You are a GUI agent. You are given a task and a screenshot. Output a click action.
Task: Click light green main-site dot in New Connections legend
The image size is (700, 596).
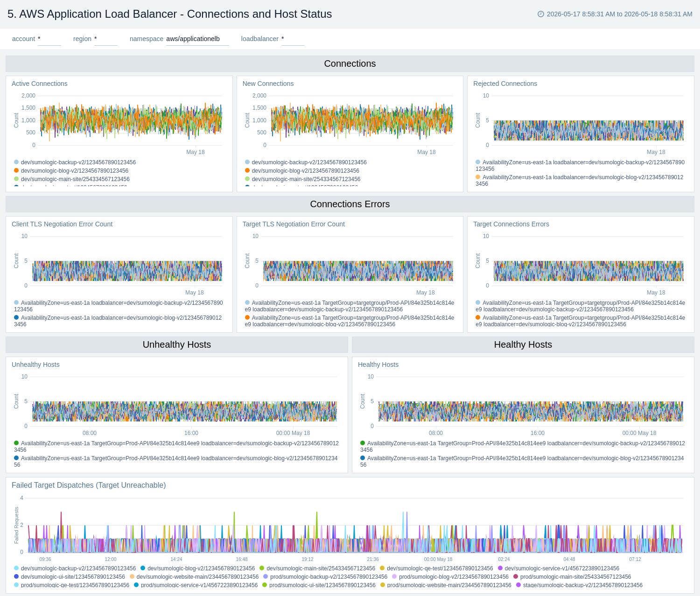point(247,179)
